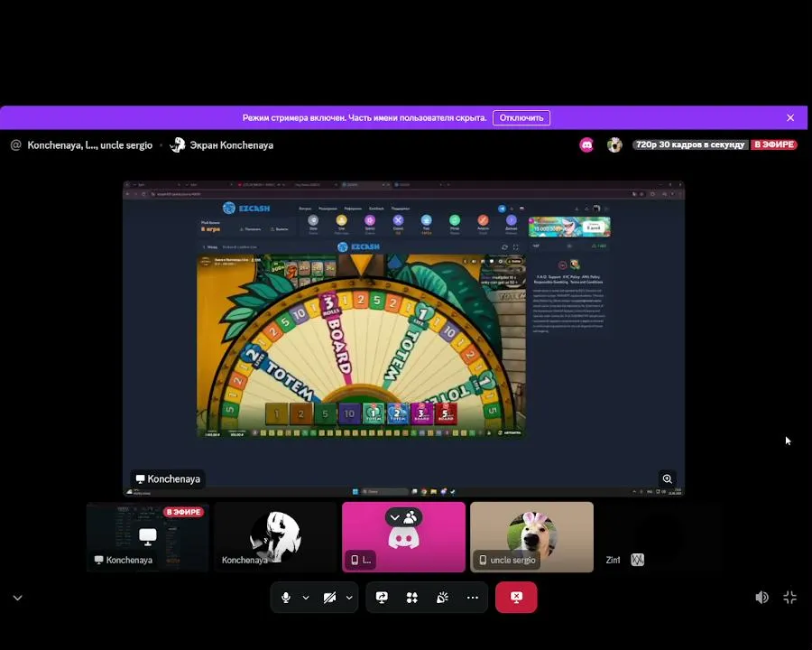Image resolution: width=812 pixels, height=650 pixels.
Task: Select the pink Discord participant tile
Action: [x=403, y=537]
